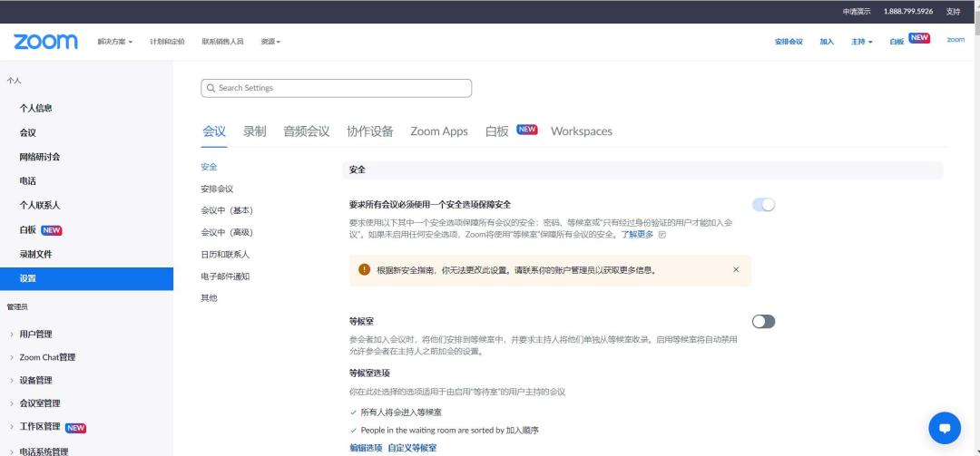Image resolution: width=980 pixels, height=456 pixels.
Task: Click the zoom account label top right
Action: [x=955, y=40]
